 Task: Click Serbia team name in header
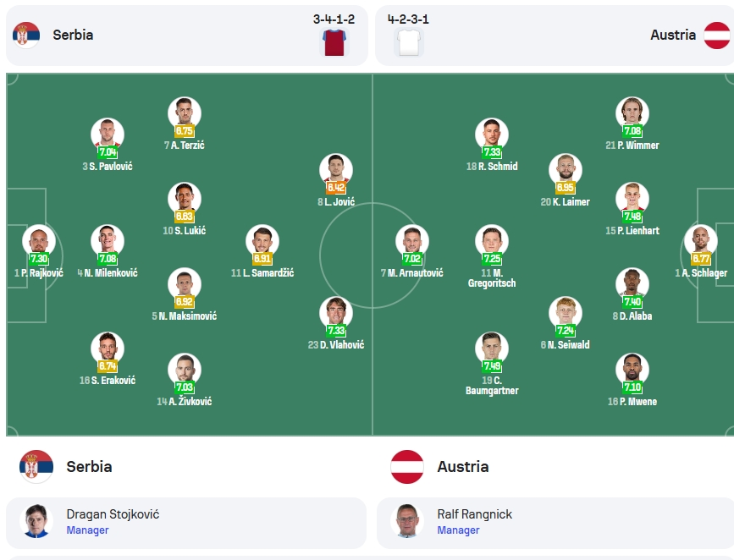click(73, 35)
